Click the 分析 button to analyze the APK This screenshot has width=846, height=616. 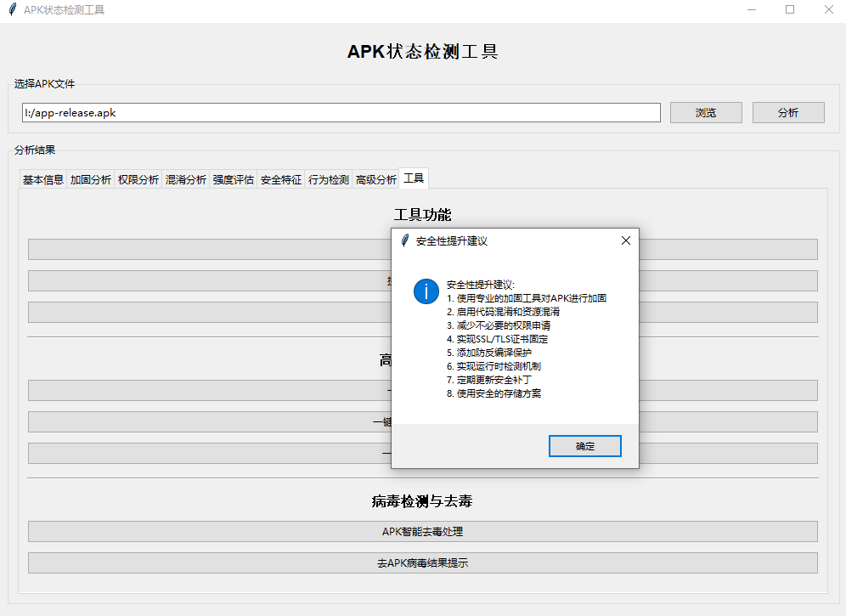tap(787, 111)
